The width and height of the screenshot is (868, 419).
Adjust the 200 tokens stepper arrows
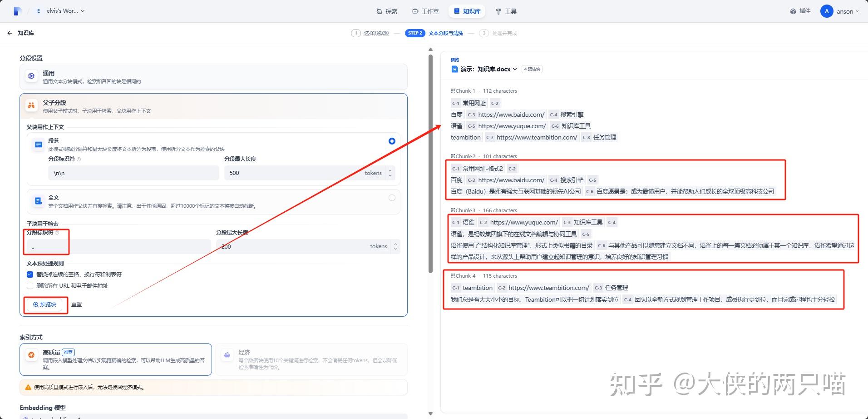pos(395,246)
